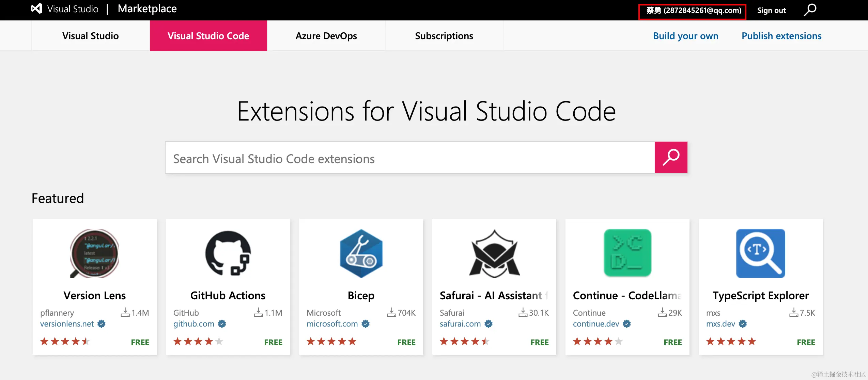Follow the Build your own link

(x=686, y=36)
